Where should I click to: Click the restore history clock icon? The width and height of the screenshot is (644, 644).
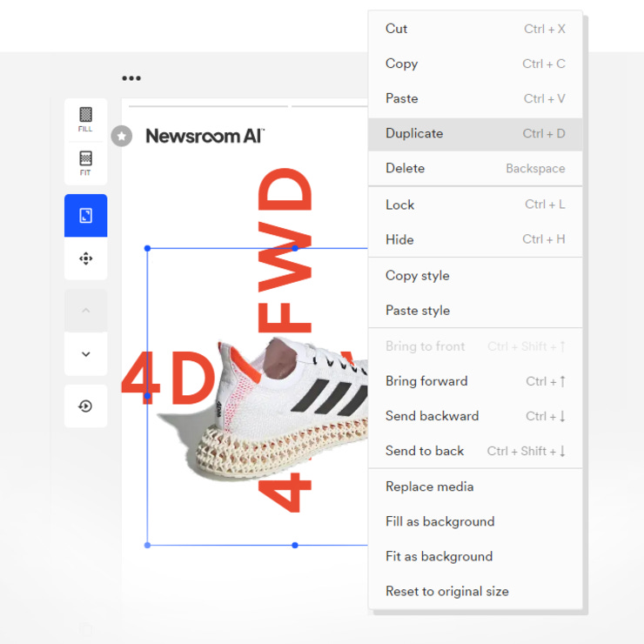pos(85,406)
